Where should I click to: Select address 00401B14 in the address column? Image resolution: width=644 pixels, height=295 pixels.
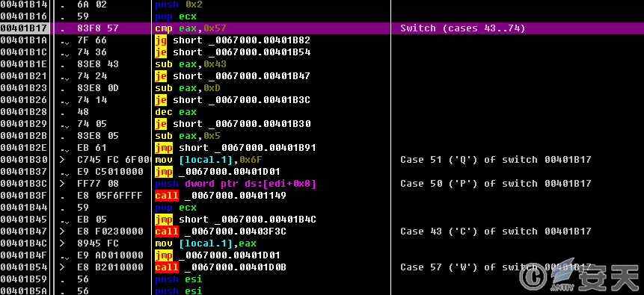(x=24, y=4)
